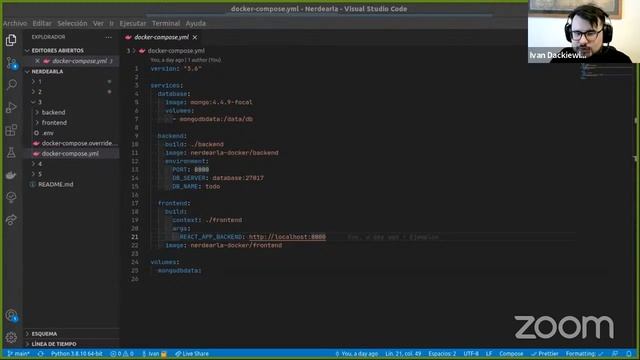Open the Accounts icon
Screen dimensions: 640x360
click(x=11, y=316)
